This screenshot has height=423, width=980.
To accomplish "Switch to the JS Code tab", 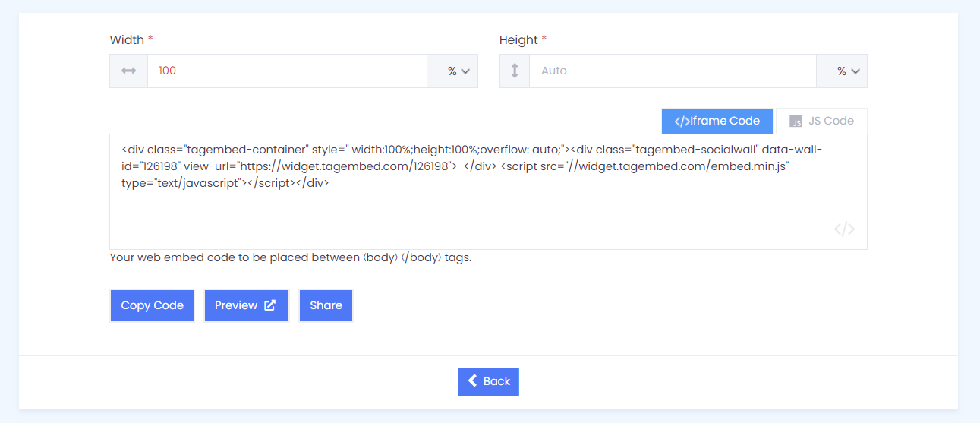I will 821,121.
